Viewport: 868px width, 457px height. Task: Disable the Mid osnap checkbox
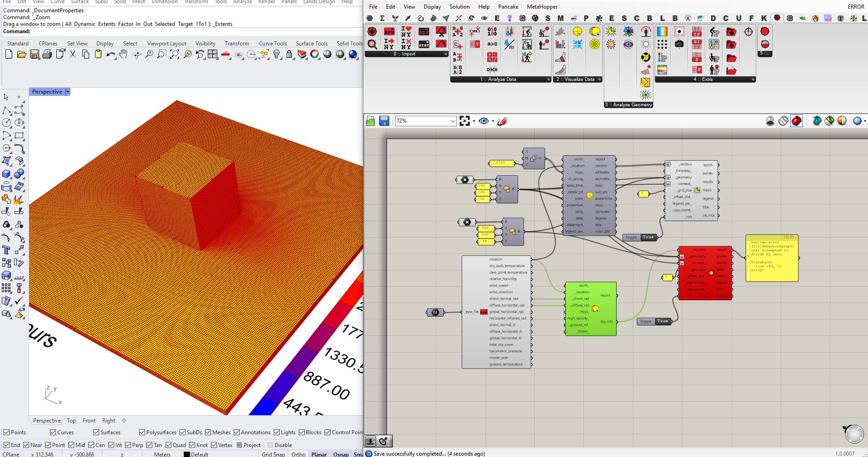(x=71, y=445)
